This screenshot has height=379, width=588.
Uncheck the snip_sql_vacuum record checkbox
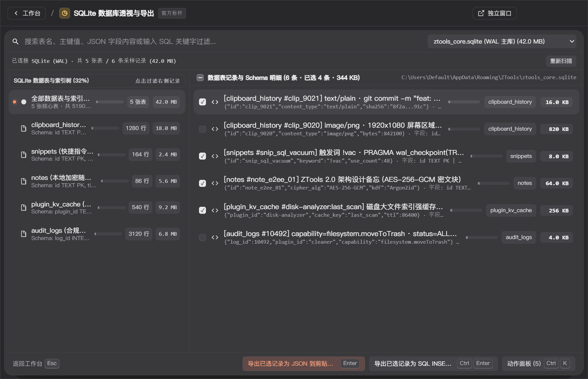click(202, 156)
